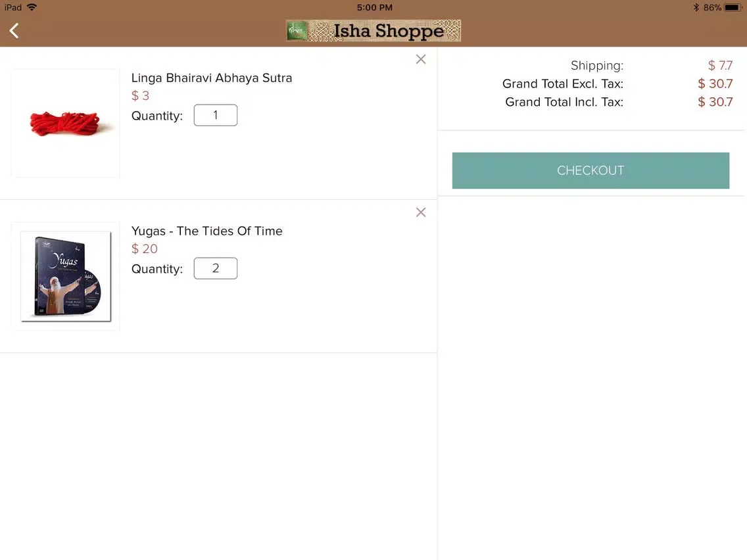Click the Grand Total Incl. Tax label

pyautogui.click(x=564, y=102)
